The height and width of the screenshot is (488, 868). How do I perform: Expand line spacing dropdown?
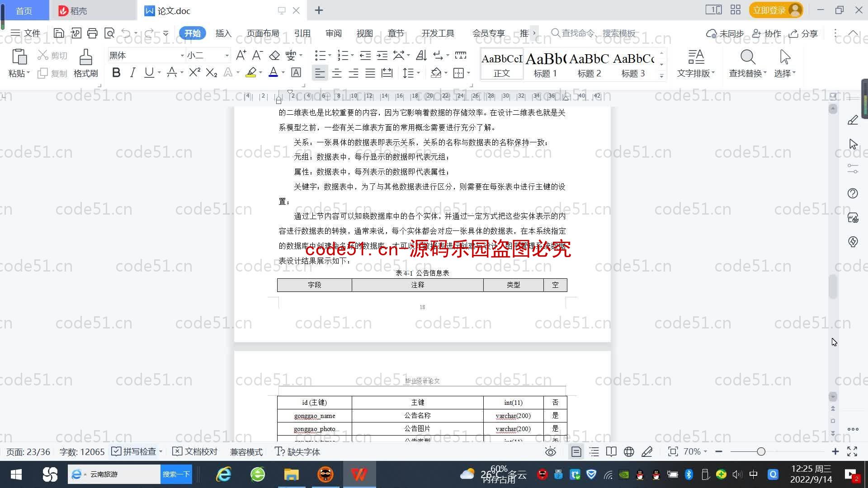[x=419, y=73]
